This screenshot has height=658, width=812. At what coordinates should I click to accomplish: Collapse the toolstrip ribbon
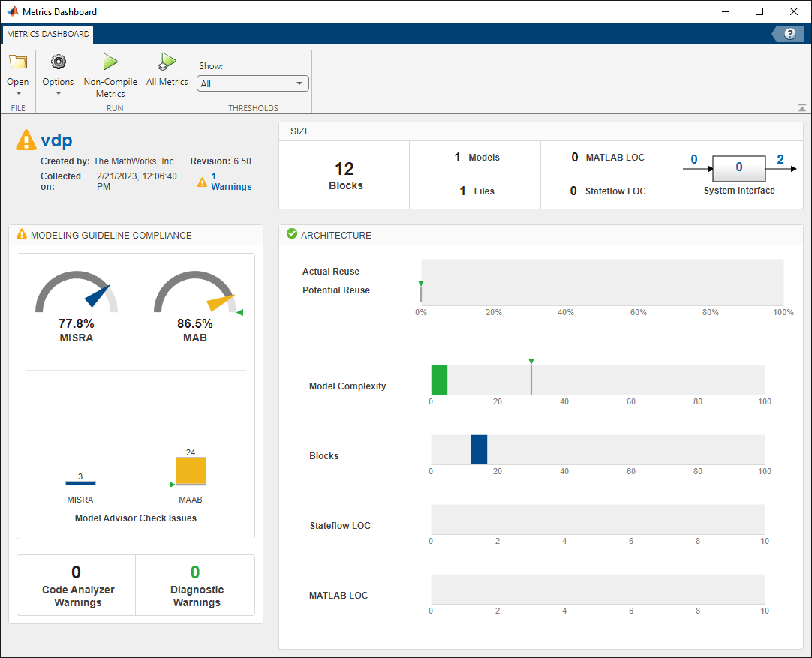pos(801,108)
